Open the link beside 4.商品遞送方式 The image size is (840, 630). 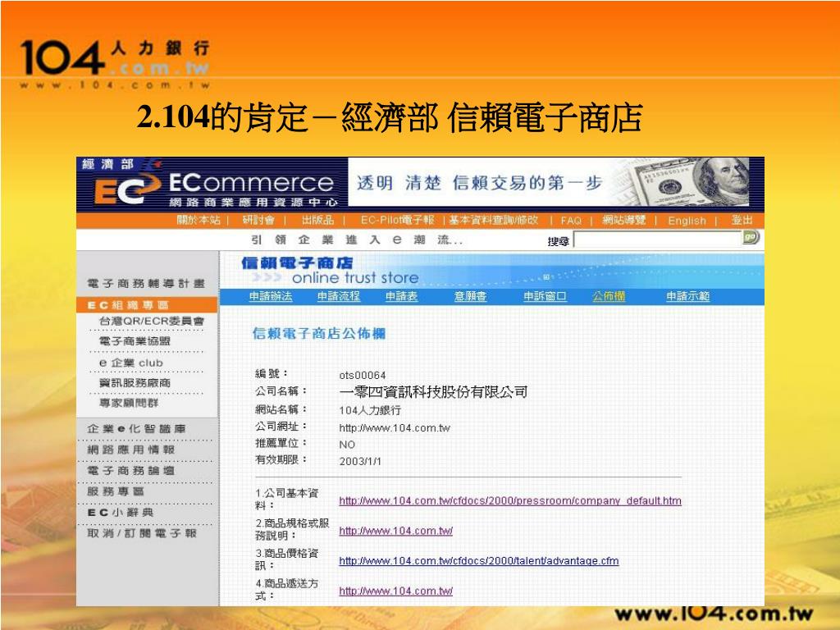tap(396, 591)
